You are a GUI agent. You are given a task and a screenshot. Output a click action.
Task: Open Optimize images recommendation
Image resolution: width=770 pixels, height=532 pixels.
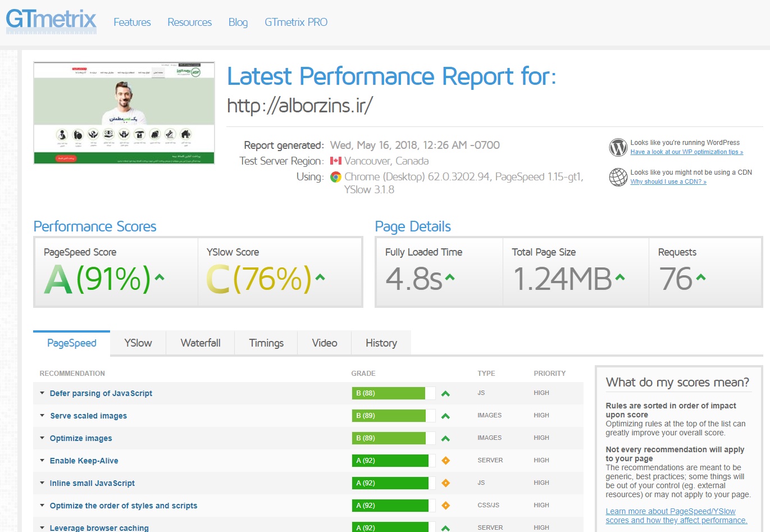(x=81, y=438)
